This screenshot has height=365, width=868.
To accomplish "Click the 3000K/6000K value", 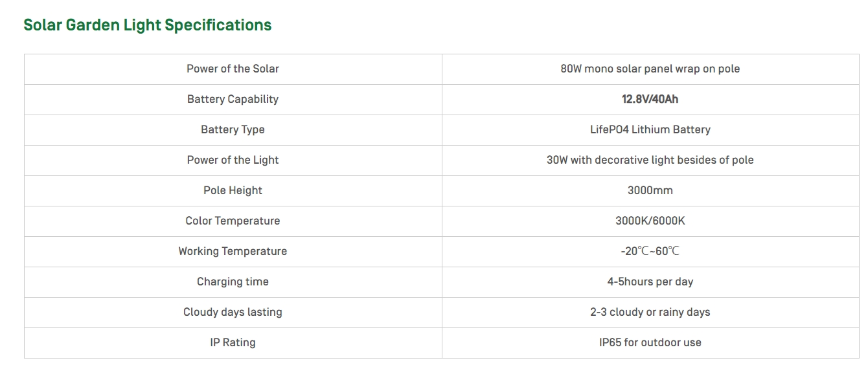I will pyautogui.click(x=650, y=221).
